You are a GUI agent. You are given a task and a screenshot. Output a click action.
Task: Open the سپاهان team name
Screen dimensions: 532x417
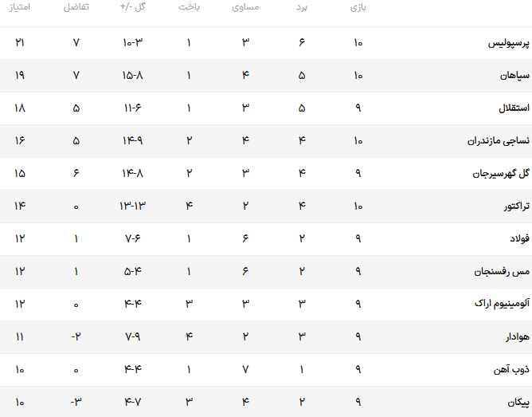(x=514, y=76)
